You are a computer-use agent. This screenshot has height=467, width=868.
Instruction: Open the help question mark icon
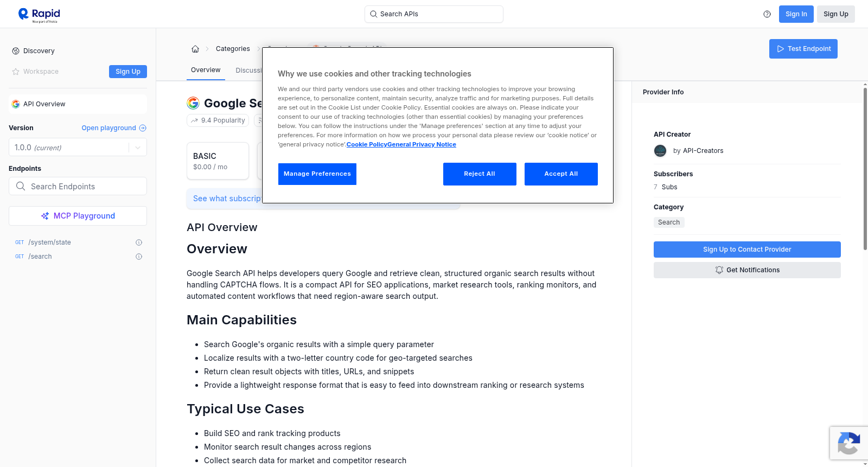[767, 14]
